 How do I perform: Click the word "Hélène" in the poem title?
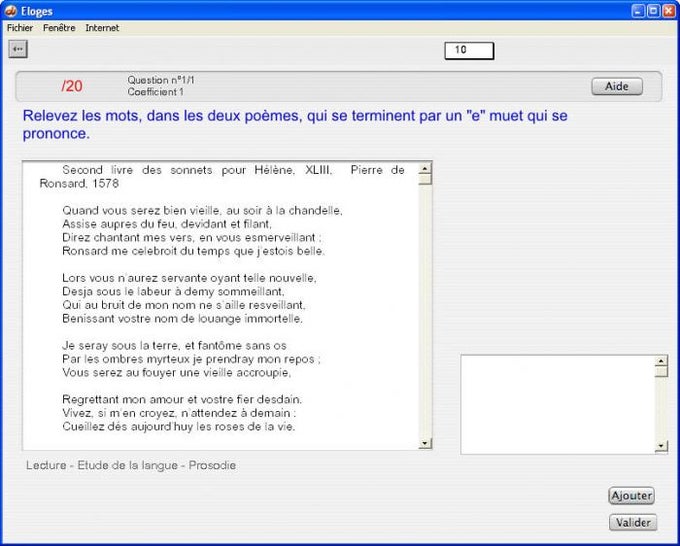pyautogui.click(x=274, y=170)
